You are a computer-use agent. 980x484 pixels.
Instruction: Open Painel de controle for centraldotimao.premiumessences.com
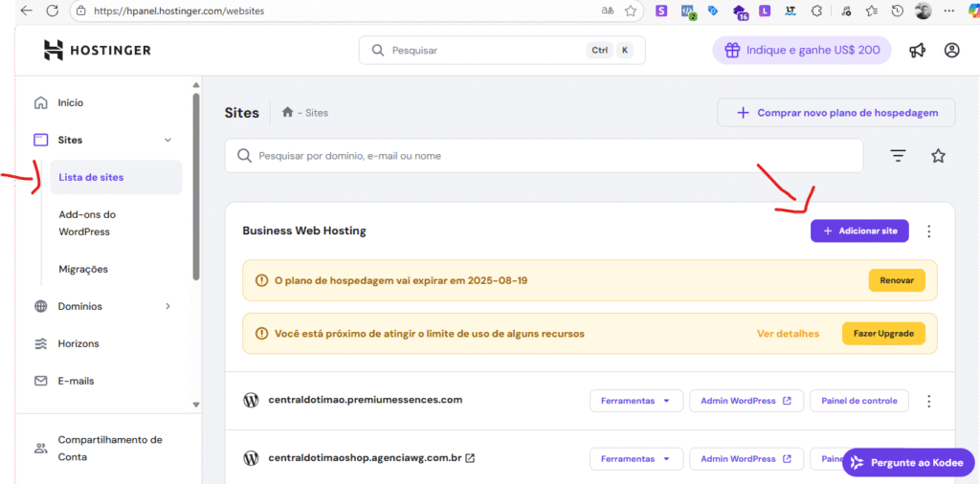(859, 401)
